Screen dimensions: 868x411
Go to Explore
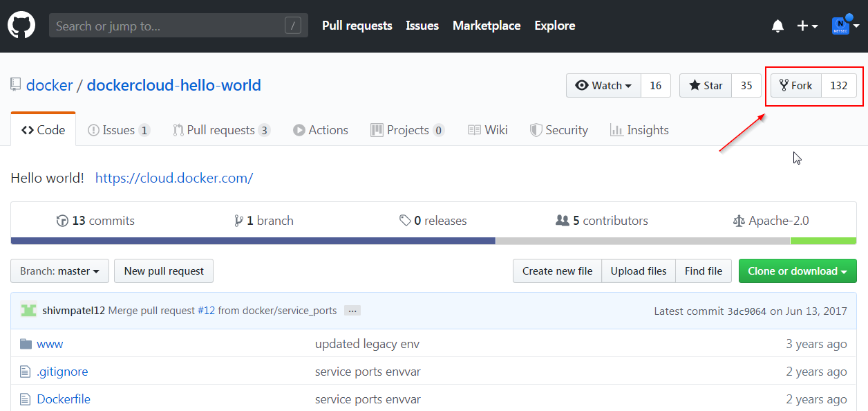(554, 26)
